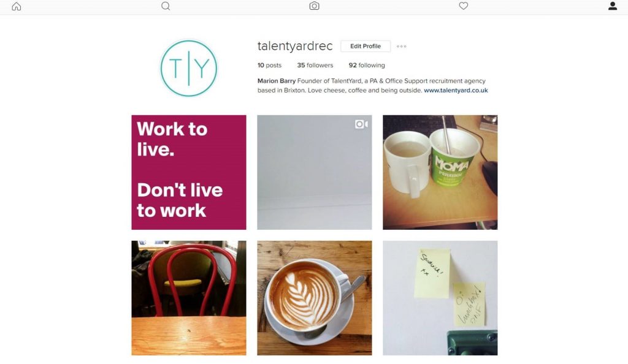Open the search magnifier icon
This screenshot has width=628, height=364.
tap(166, 6)
